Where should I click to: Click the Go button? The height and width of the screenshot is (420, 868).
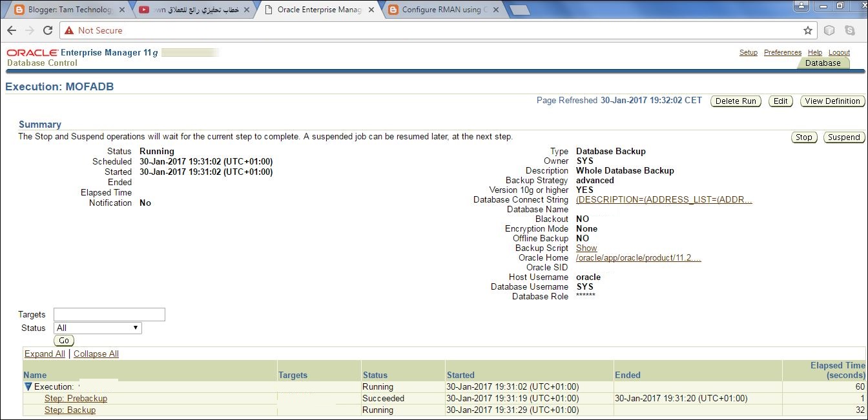[64, 341]
